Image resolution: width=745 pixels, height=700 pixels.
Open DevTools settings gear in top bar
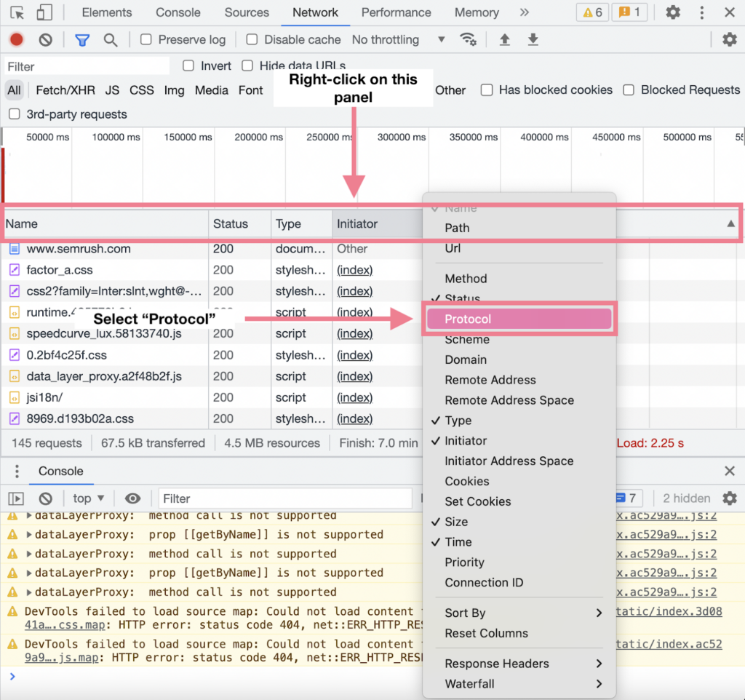673,12
